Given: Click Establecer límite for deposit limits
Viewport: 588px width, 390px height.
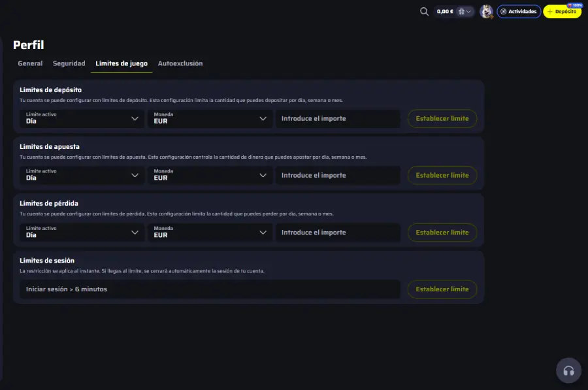Looking at the screenshot, I should coord(442,118).
